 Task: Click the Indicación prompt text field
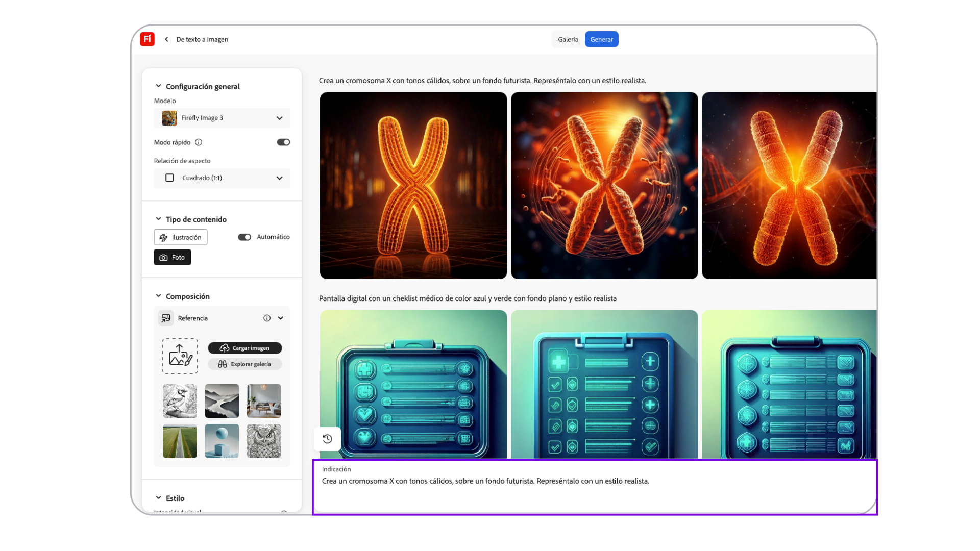(595, 487)
